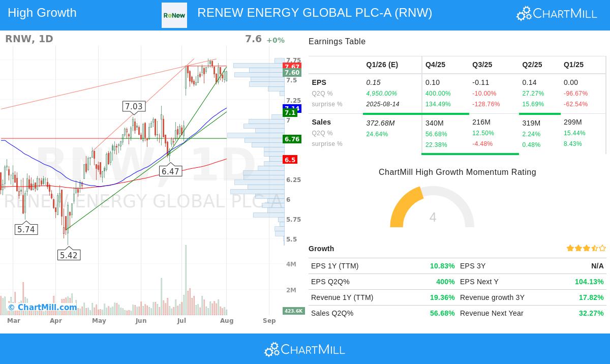Viewport: 610px width, 364px height.
Task: Click the 5.74 price label on the chart
Action: [26, 229]
